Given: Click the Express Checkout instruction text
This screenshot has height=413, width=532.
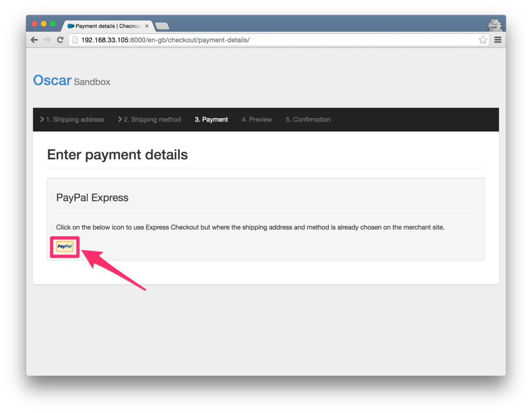Looking at the screenshot, I should pyautogui.click(x=250, y=228).
